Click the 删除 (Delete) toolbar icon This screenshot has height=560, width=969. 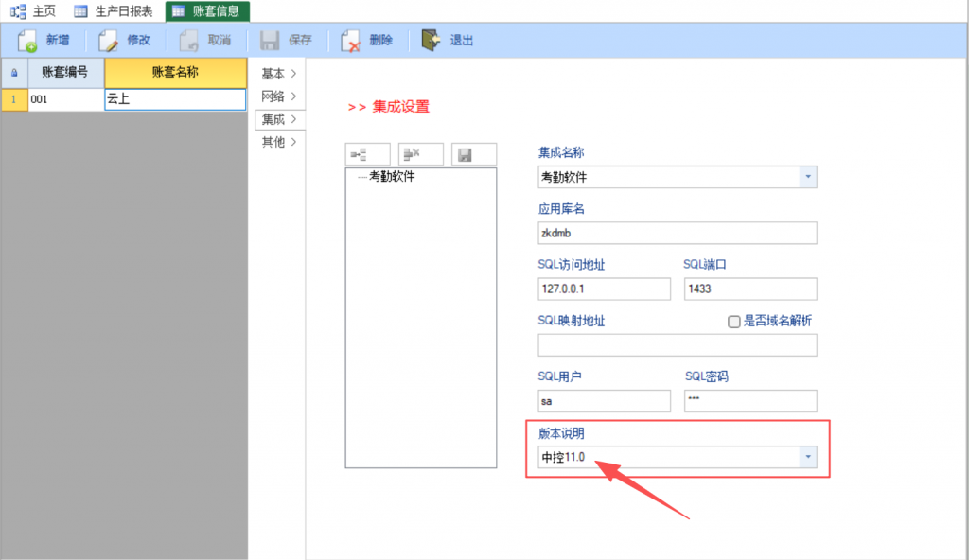click(350, 41)
